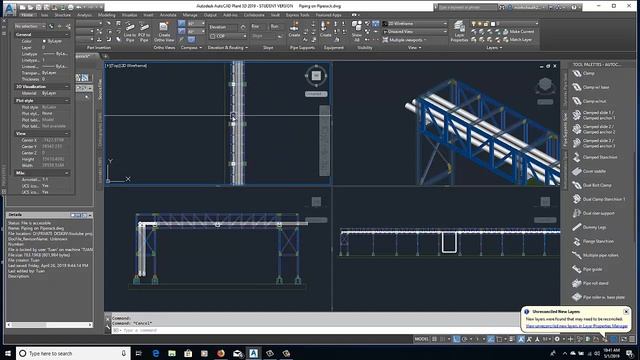Select the Multiple pipe rollers tool
The image size is (640, 360).
(595, 256)
